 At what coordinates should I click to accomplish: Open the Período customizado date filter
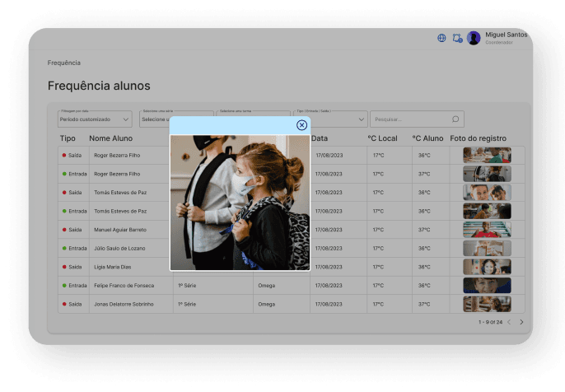pyautogui.click(x=95, y=119)
